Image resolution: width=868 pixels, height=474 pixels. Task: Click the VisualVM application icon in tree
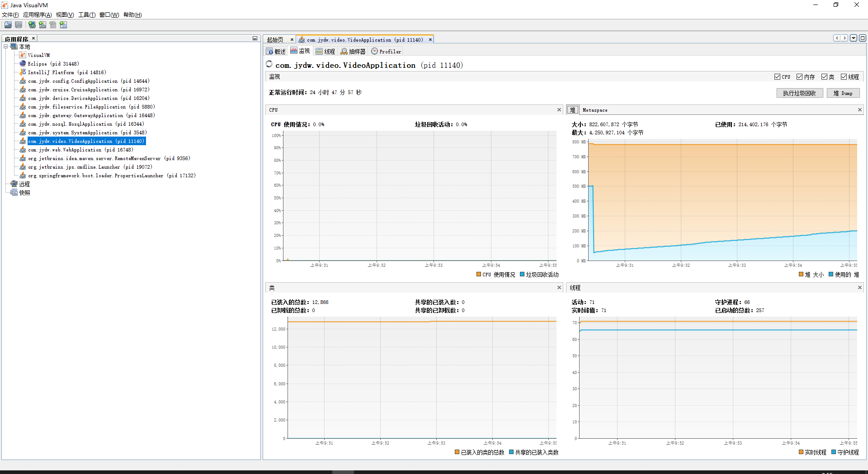click(23, 55)
